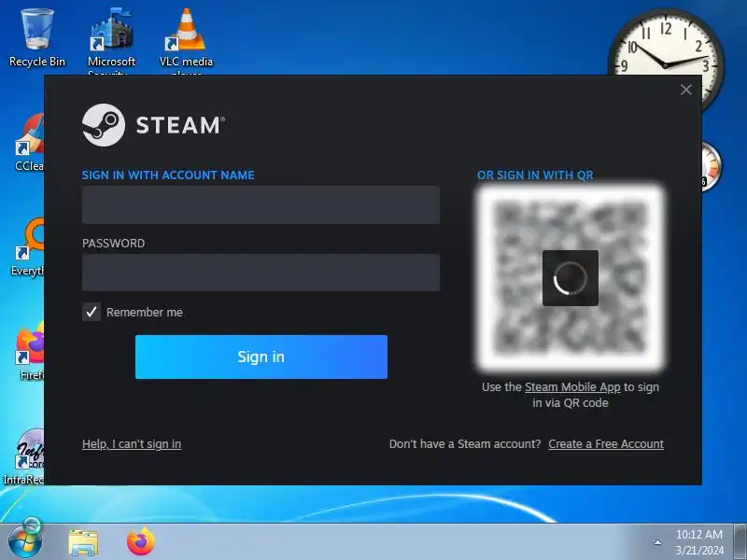Show hidden system tray icons
Viewport: 747px width, 560px height.
click(x=658, y=542)
